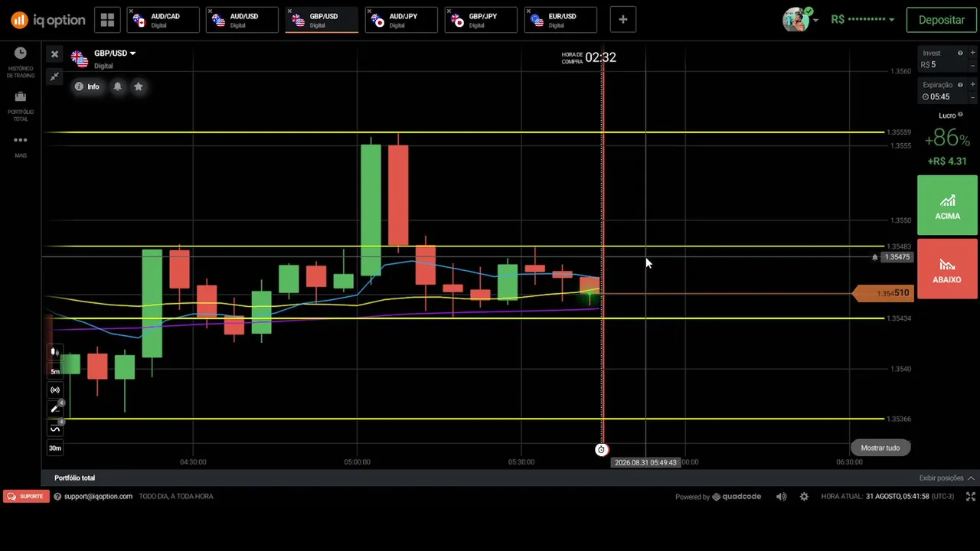The height and width of the screenshot is (551, 980).
Task: Click the Depositar button
Action: coord(942,20)
